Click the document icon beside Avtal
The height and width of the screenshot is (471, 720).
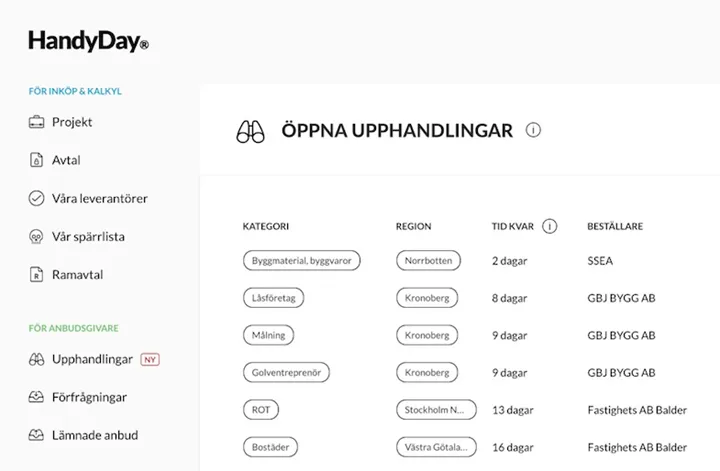click(36, 160)
